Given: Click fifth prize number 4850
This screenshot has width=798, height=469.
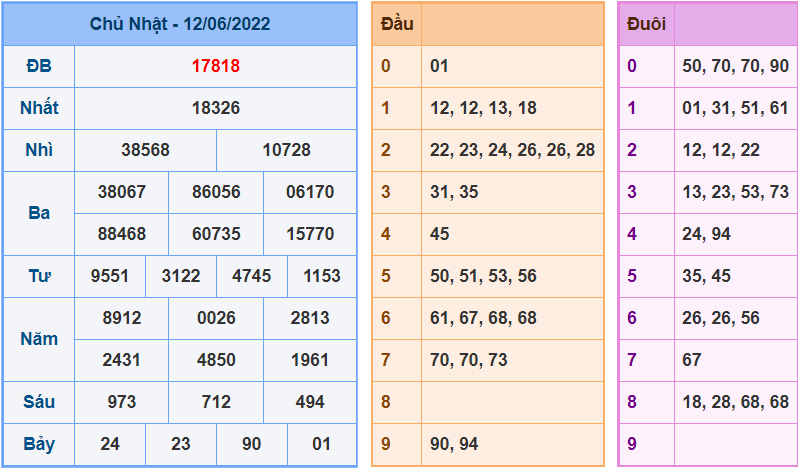Looking at the screenshot, I should pyautogui.click(x=216, y=360).
